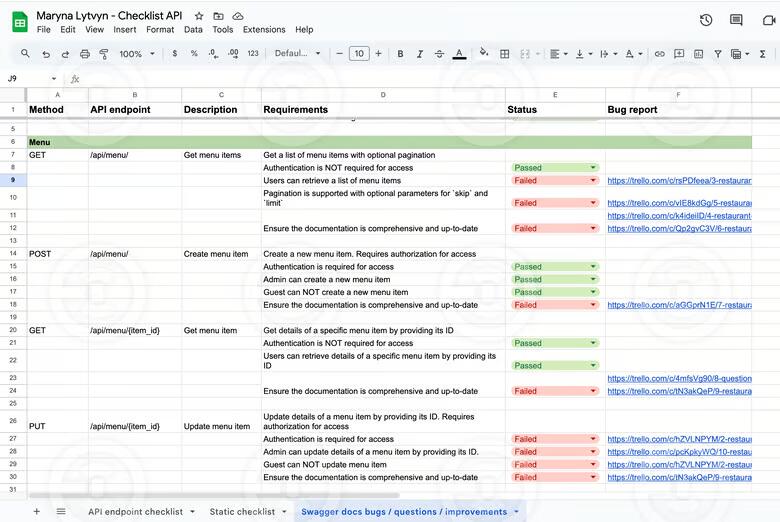Toggle Bold formatting
Screen dimensions: 780x522
(x=400, y=54)
